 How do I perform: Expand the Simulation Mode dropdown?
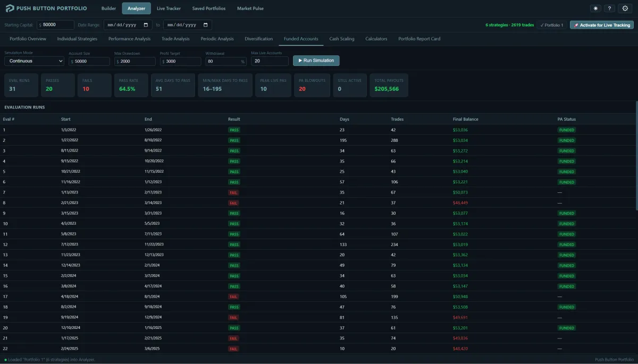[x=34, y=61]
